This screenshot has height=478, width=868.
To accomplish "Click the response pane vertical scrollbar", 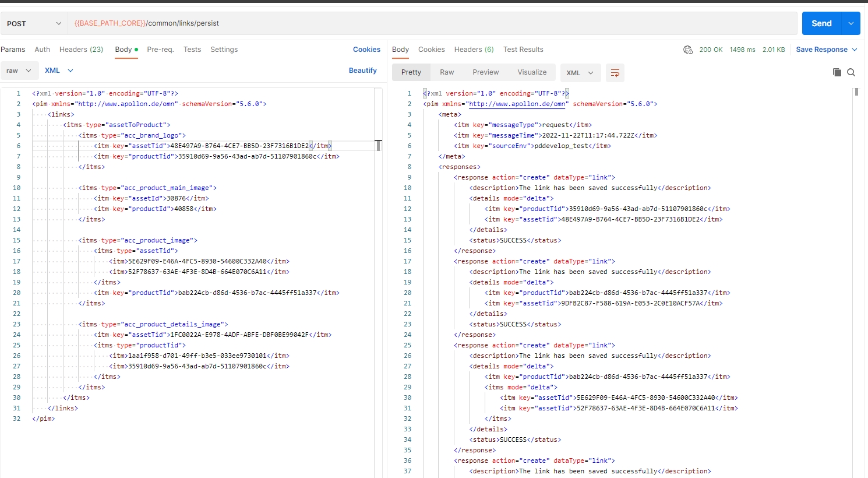I will [x=856, y=92].
